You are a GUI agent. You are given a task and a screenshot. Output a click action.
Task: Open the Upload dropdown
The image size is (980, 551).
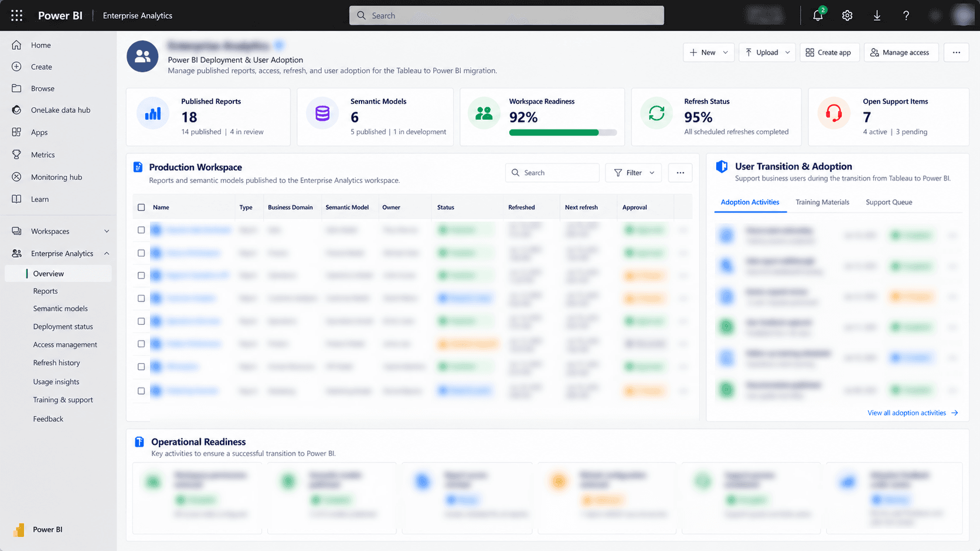tap(767, 52)
